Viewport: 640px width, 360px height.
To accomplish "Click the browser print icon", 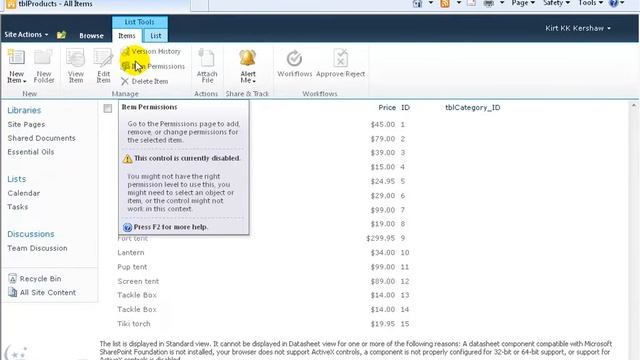I will coord(489,3).
